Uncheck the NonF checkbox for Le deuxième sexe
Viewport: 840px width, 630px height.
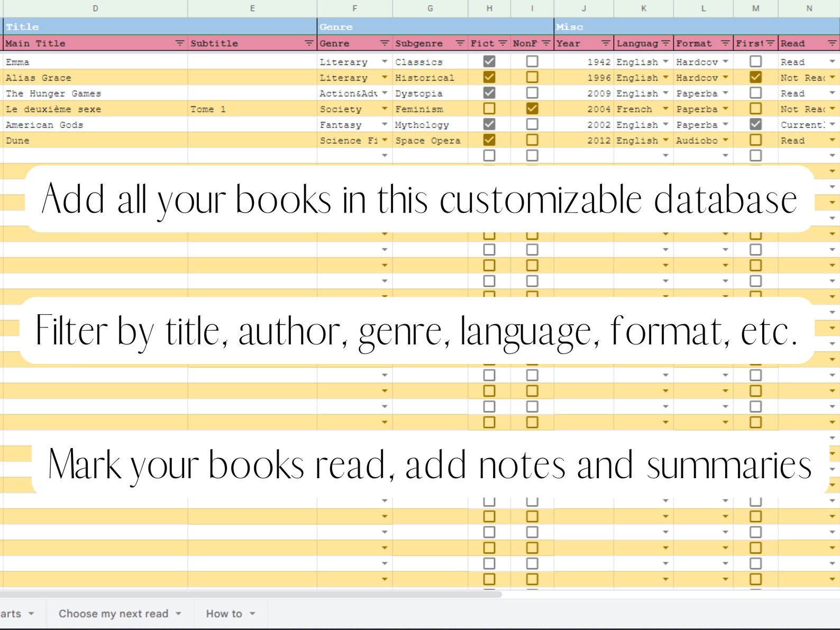(532, 108)
